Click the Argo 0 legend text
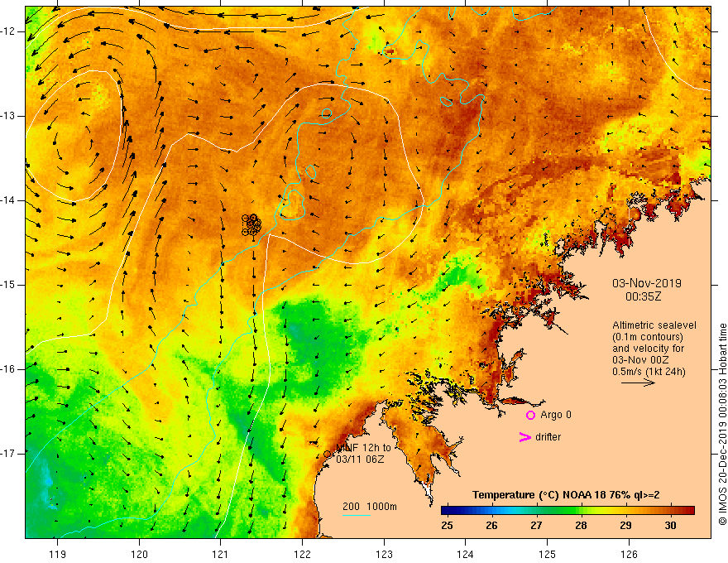The height and width of the screenshot is (563, 728). (556, 415)
